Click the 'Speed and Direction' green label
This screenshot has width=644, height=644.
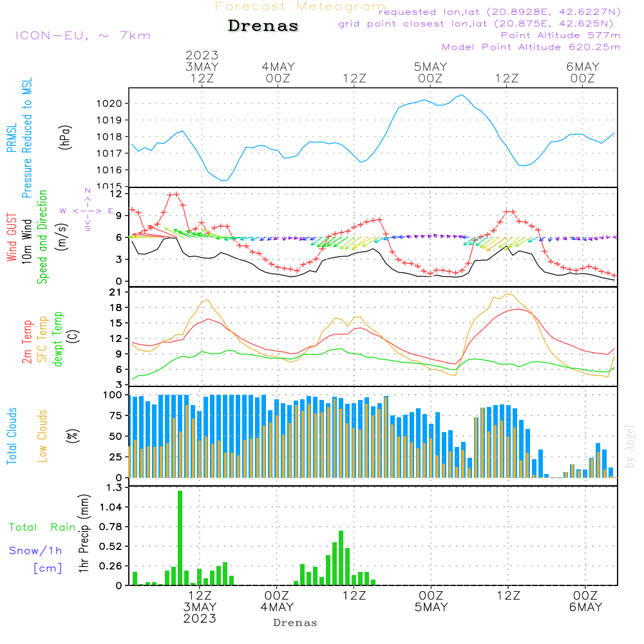(x=43, y=237)
